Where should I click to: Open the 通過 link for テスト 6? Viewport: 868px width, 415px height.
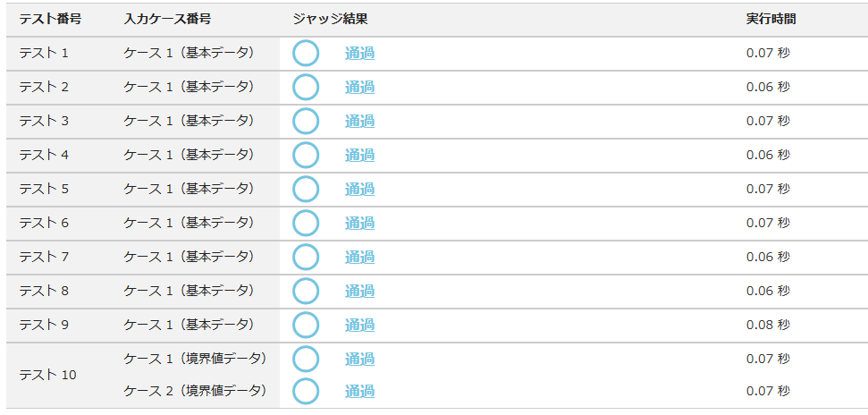(x=359, y=224)
